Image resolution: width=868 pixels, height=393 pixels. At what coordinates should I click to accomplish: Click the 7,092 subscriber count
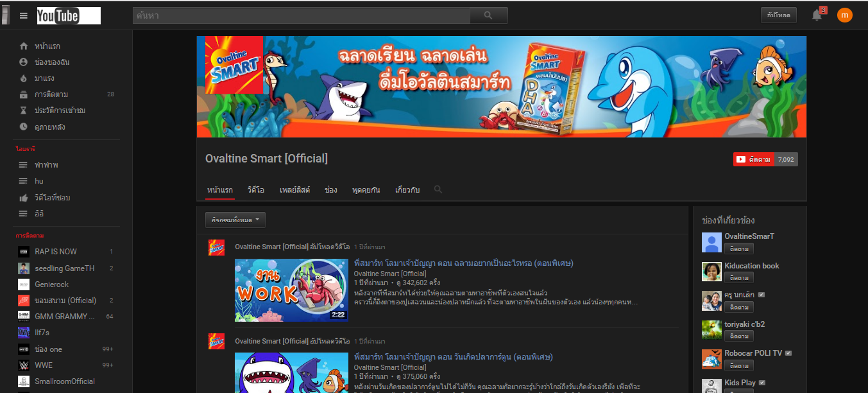[x=786, y=159]
